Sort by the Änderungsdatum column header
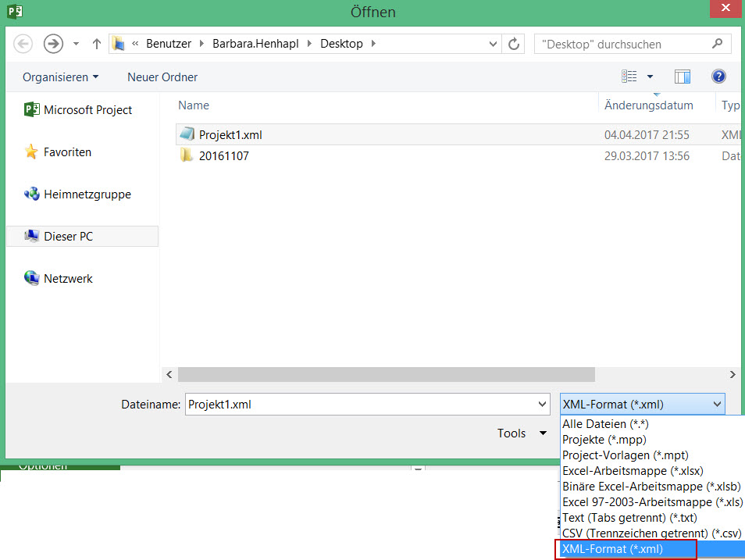The width and height of the screenshot is (745, 560). (648, 105)
